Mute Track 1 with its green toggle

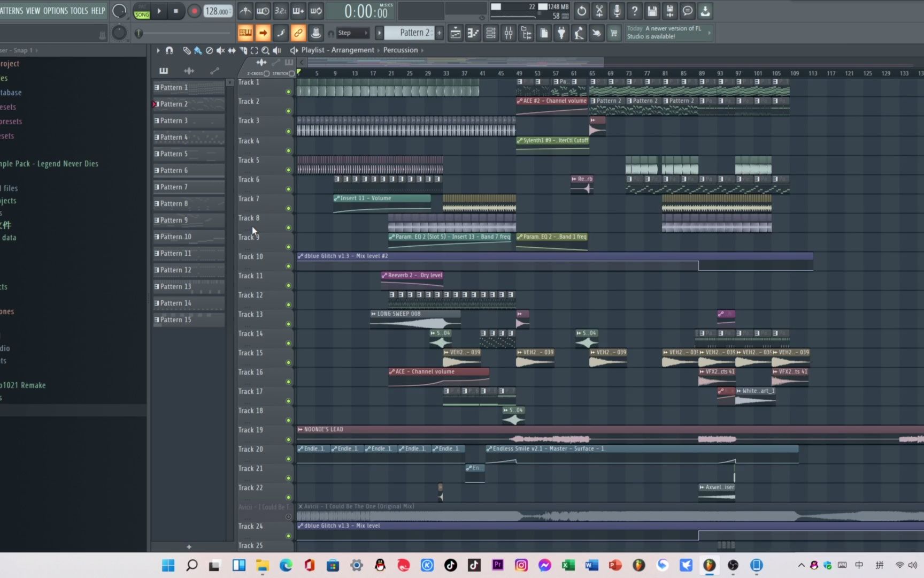[x=288, y=92]
